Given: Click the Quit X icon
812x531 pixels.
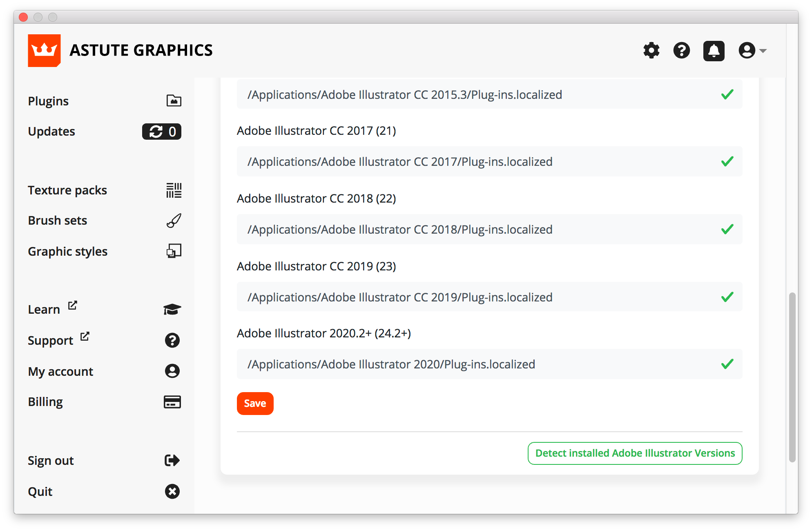Looking at the screenshot, I should click(x=172, y=491).
